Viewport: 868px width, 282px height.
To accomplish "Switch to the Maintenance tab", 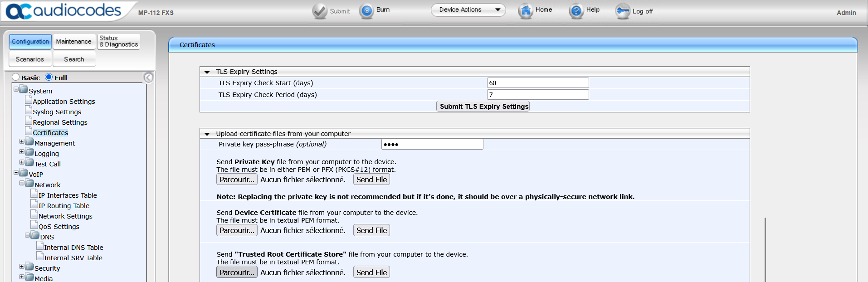I will tap(73, 41).
